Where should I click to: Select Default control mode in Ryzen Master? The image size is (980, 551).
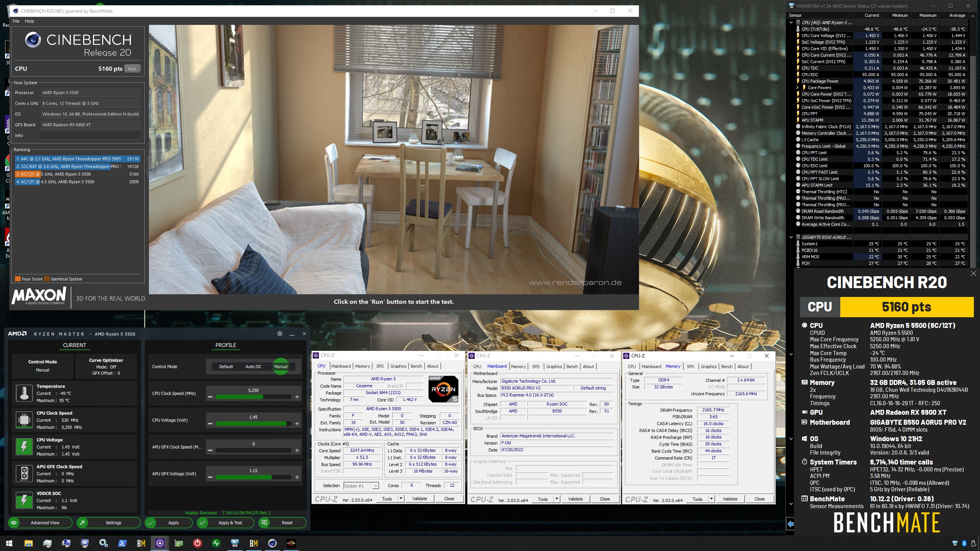[x=226, y=367]
